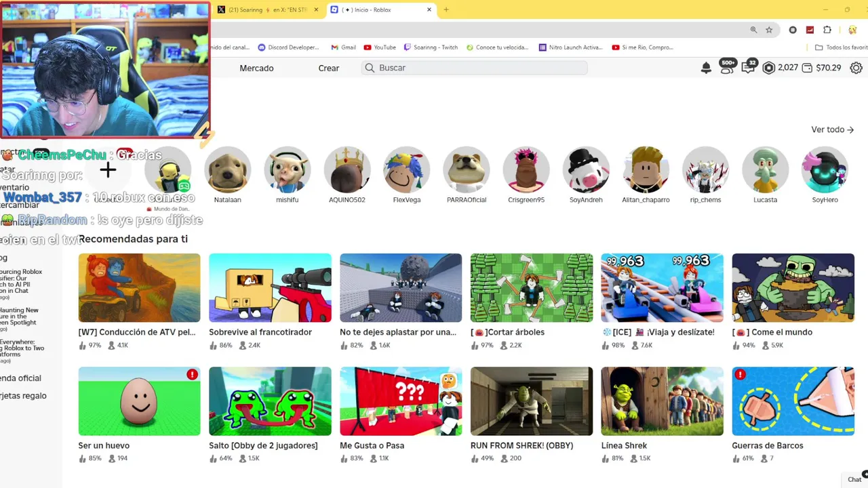Open Sobrevive al francotirador game thumbnail
Screen dimensions: 868x488
270,288
